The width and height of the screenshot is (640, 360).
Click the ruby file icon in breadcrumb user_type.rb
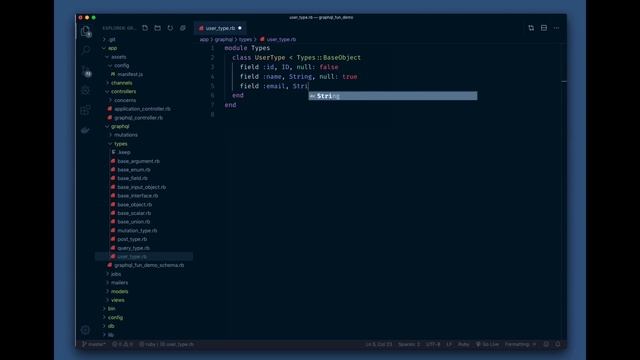click(262, 39)
